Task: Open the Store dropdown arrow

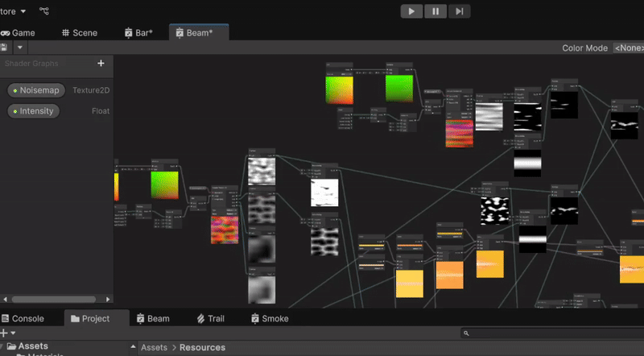Action: (x=23, y=11)
